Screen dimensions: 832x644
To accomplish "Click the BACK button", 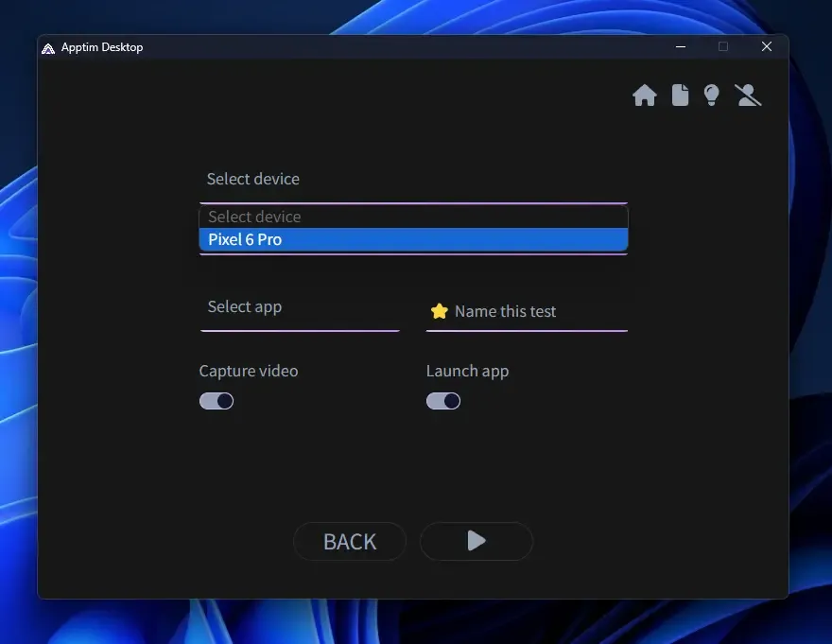I will pyautogui.click(x=350, y=542).
